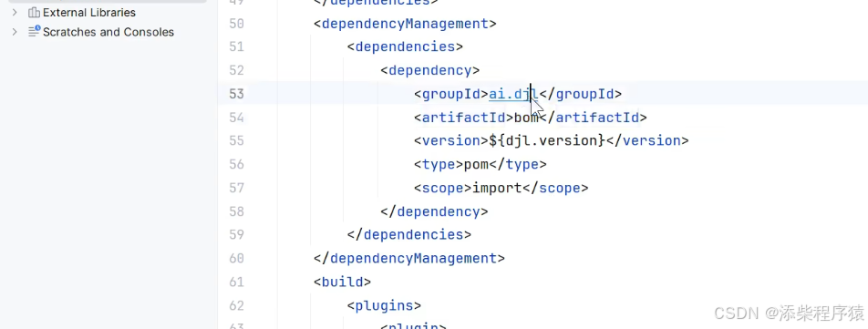
Task: Place cursor in opening dependencyManagement tag on line 50
Action: pos(405,24)
